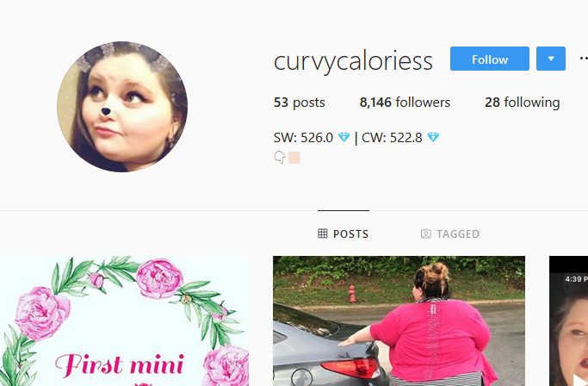Image resolution: width=588 pixels, height=386 pixels.
Task: Click the SW: 526.0 bio text
Action: pos(303,138)
